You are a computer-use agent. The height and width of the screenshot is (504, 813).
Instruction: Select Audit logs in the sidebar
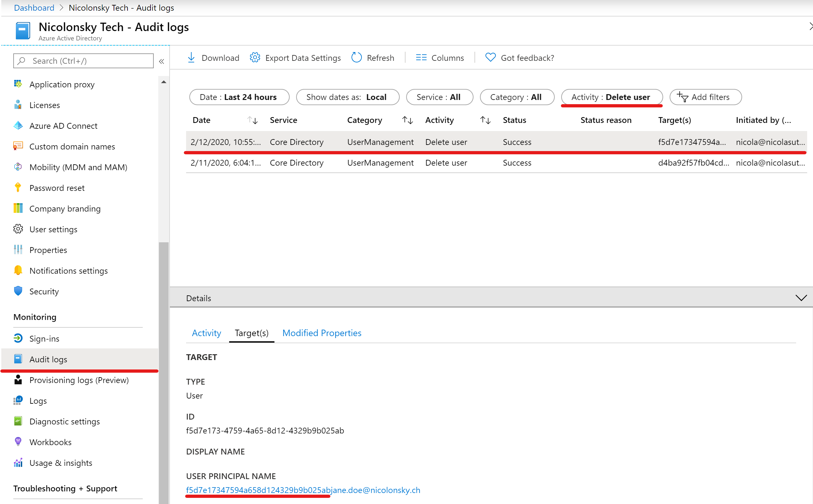pyautogui.click(x=79, y=359)
